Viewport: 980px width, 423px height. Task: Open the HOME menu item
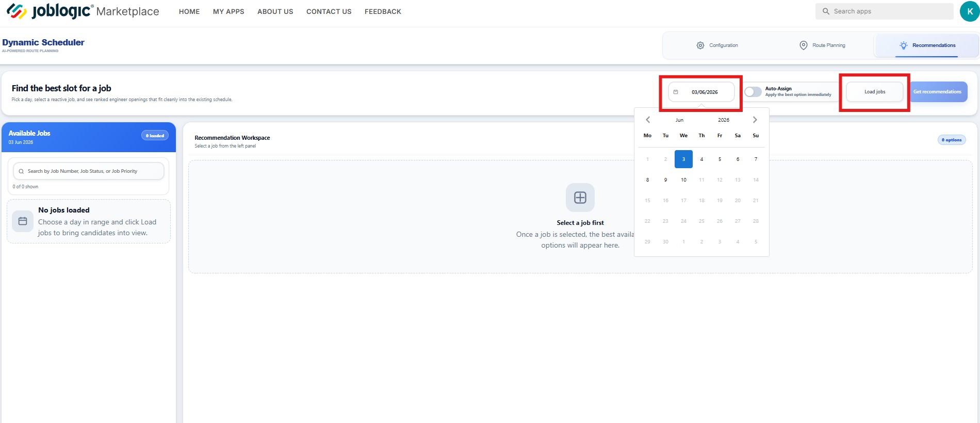[189, 11]
